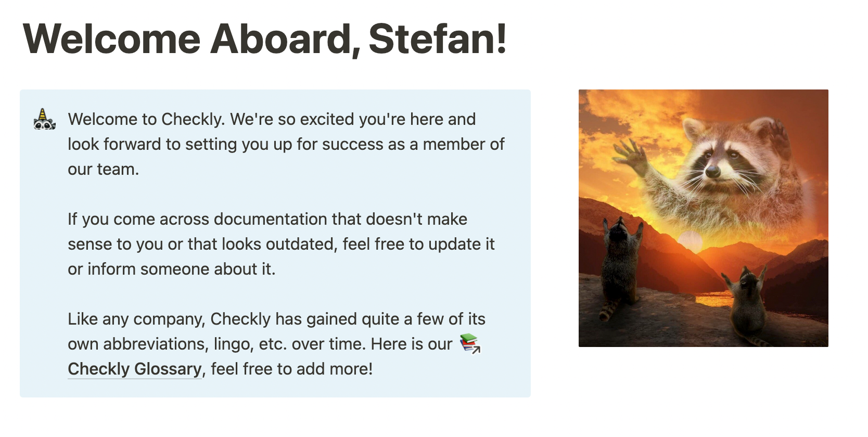Open the Checkly Glossary page link
Image resolution: width=868 pixels, height=437 pixels.
pos(134,369)
